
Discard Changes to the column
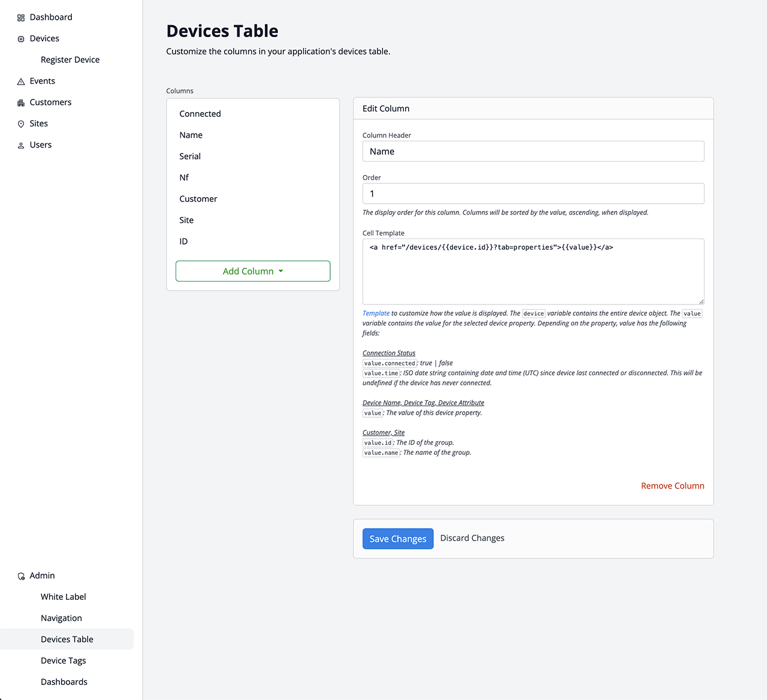(472, 538)
